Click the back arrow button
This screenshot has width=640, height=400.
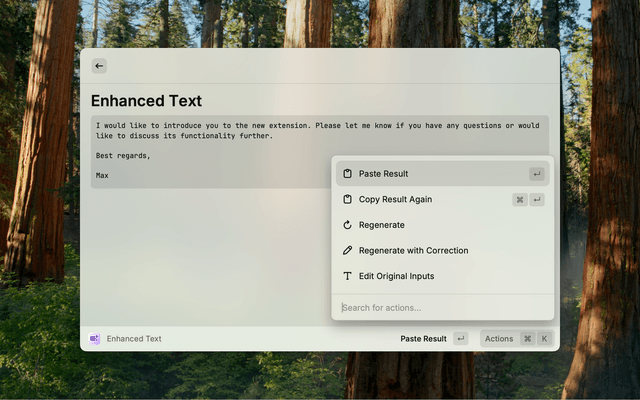pos(99,66)
